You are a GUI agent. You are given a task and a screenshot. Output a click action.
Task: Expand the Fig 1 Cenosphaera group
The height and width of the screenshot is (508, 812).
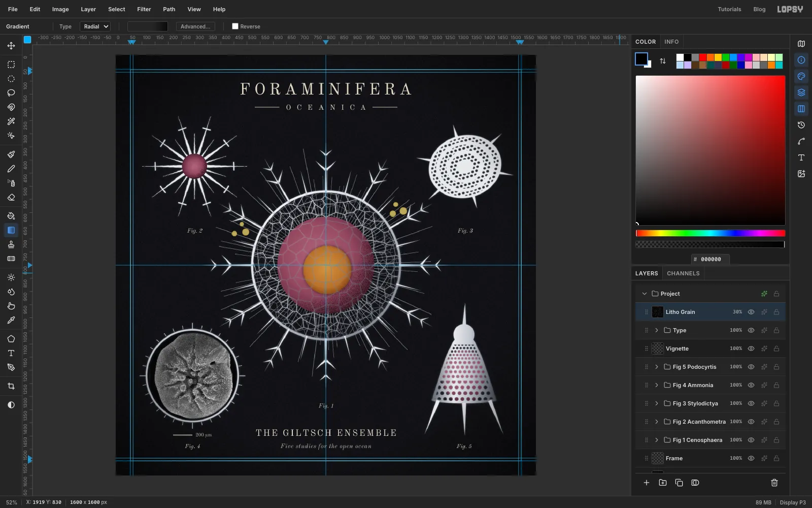(x=657, y=440)
